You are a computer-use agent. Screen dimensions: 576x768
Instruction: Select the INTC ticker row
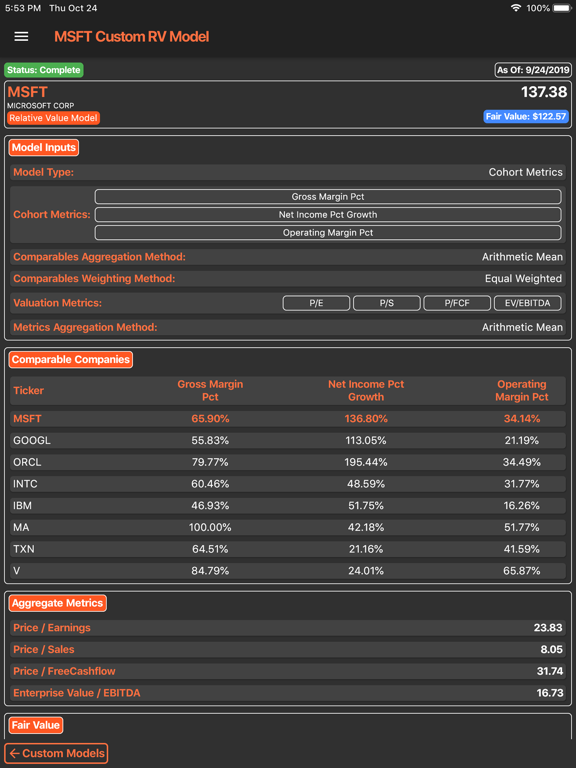[x=288, y=484]
